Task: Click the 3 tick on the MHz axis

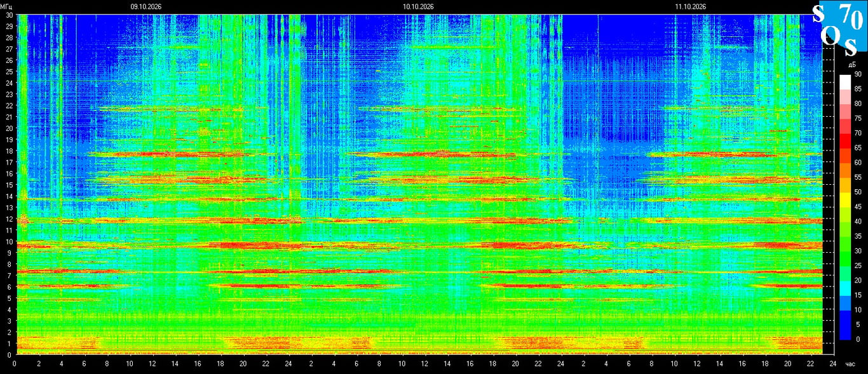Action: 11,321
